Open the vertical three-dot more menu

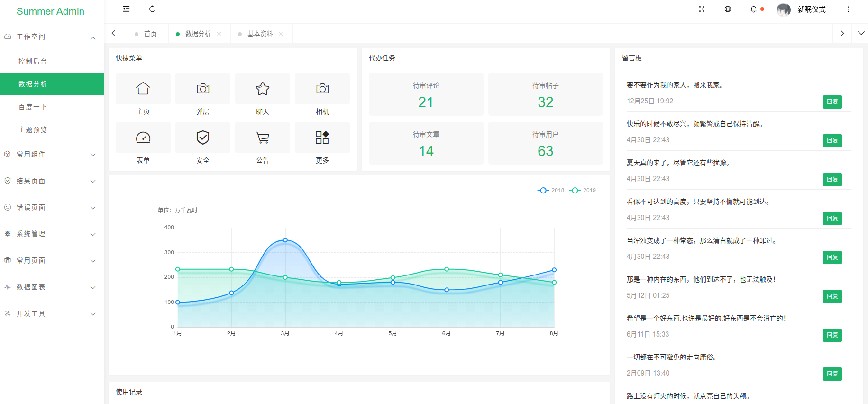point(848,9)
